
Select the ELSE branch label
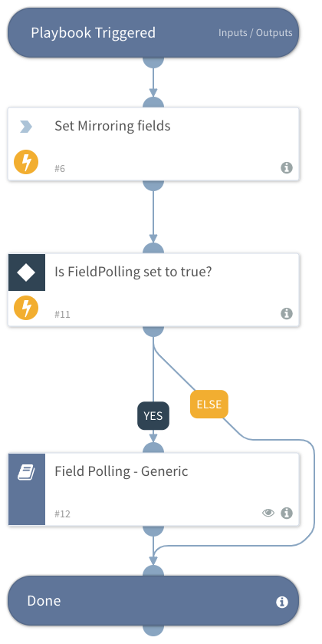point(209,405)
